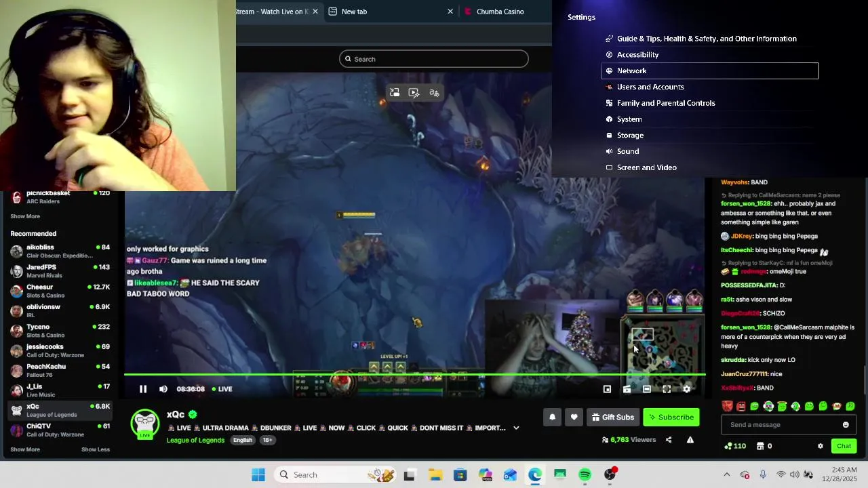
Task: Open JaredFPS channel in sidebar
Action: click(60, 271)
